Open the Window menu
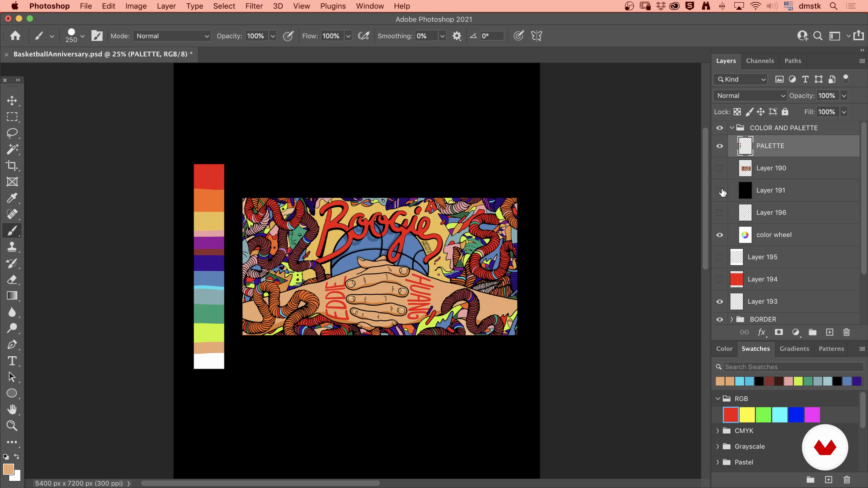 tap(370, 6)
